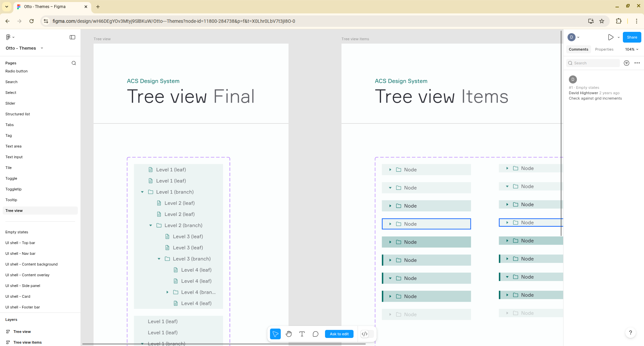
Task: Select the Text tool in bottom toolbar
Action: pos(302,334)
